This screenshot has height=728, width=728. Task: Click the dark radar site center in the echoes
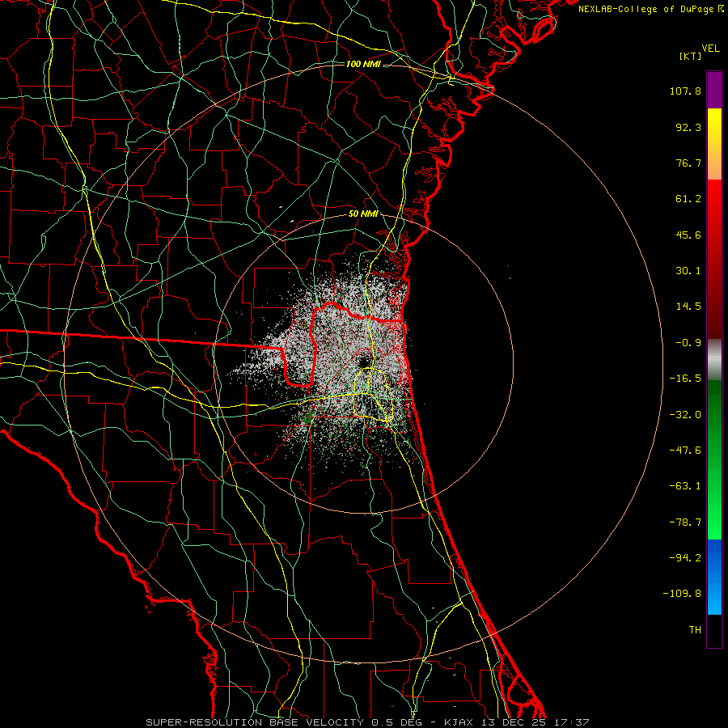363,362
